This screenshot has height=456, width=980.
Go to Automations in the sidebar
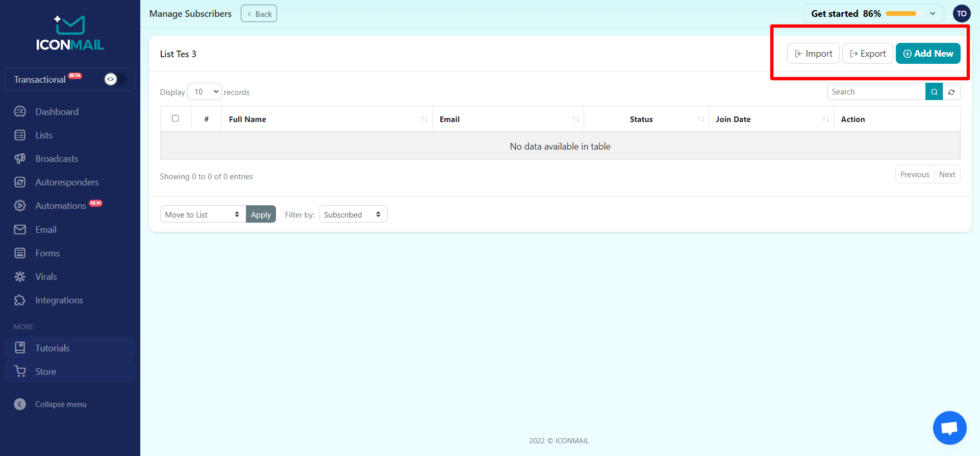60,206
